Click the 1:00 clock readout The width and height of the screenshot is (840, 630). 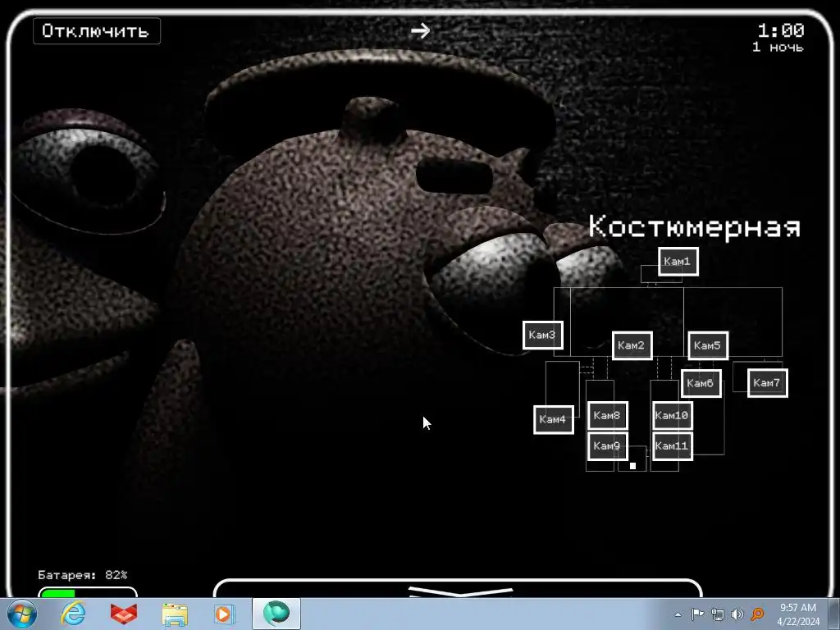point(781,30)
